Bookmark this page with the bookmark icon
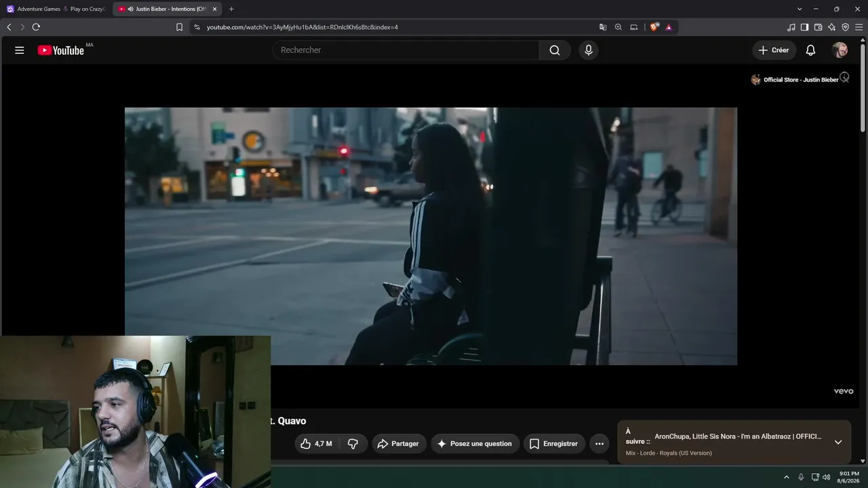The image size is (868, 488). [179, 27]
